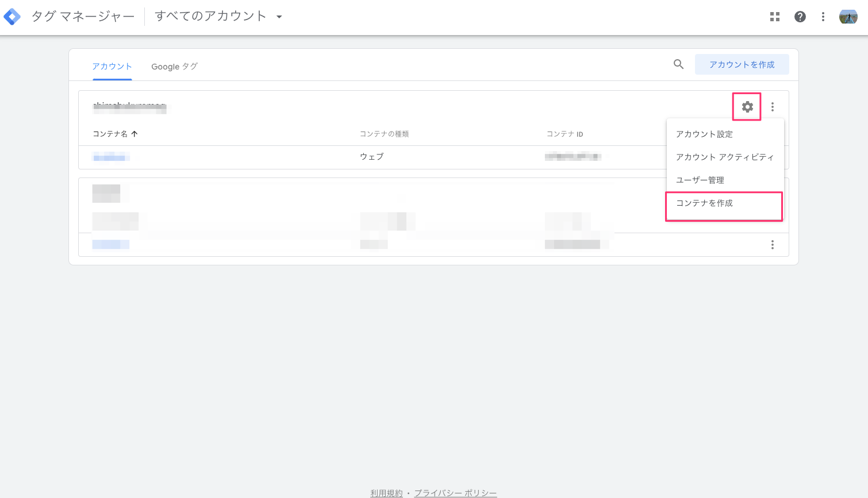Open the プライバシー ポリシー link
868x498 pixels.
coord(455,493)
